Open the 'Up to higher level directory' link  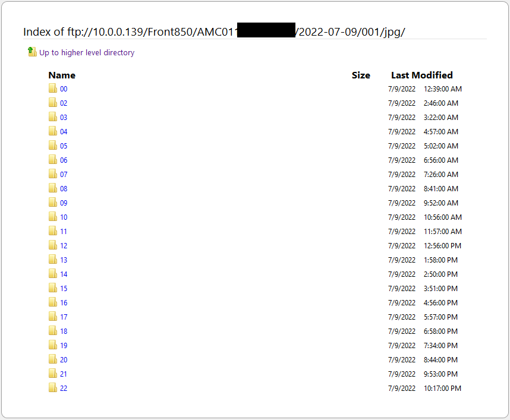point(87,53)
